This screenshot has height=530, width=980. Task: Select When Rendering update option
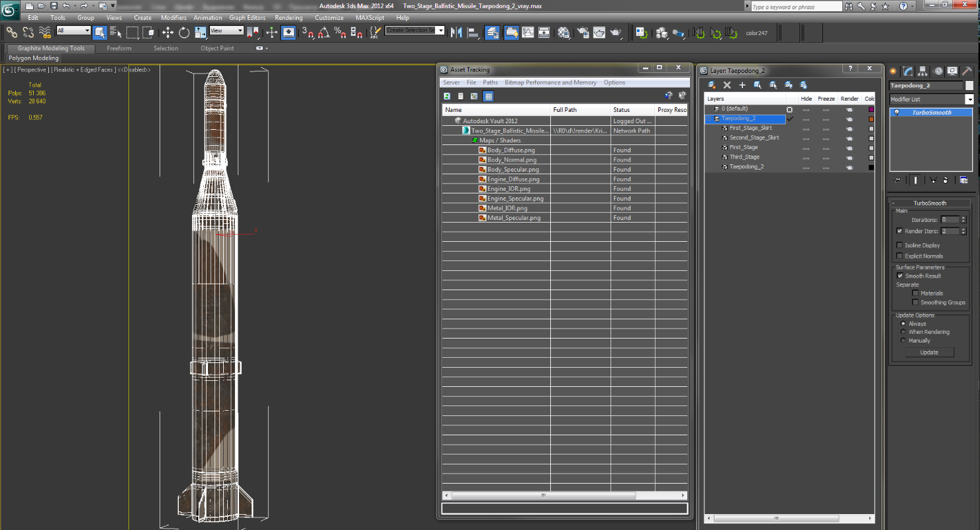pos(903,332)
